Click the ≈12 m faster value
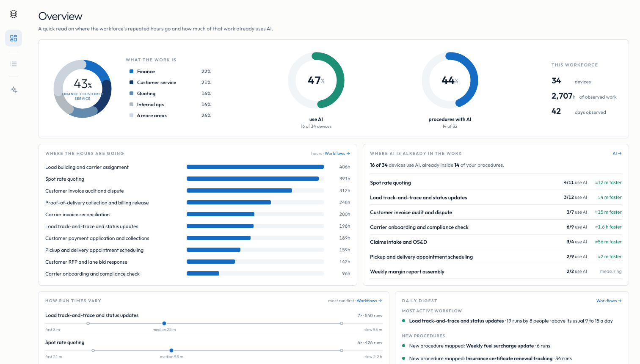This screenshot has width=640, height=364. 608,183
